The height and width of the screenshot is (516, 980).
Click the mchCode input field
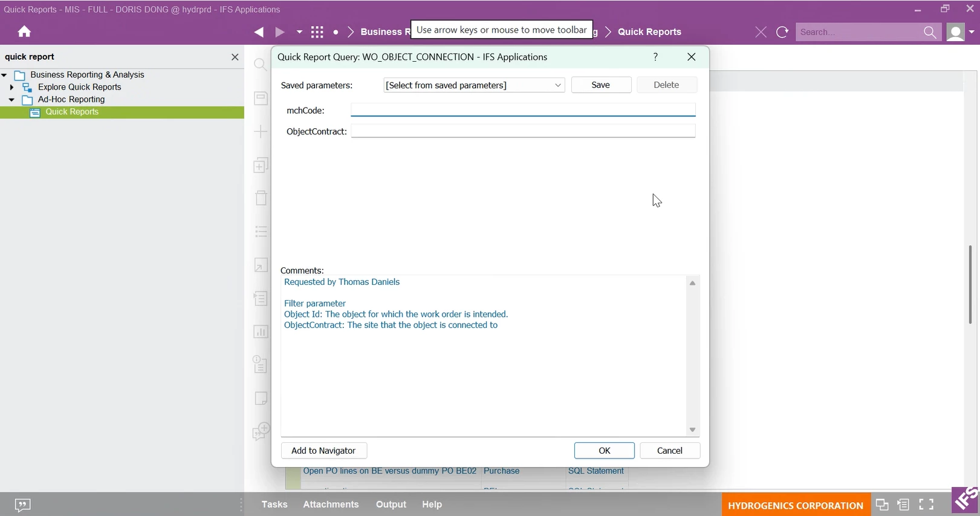[x=523, y=109]
